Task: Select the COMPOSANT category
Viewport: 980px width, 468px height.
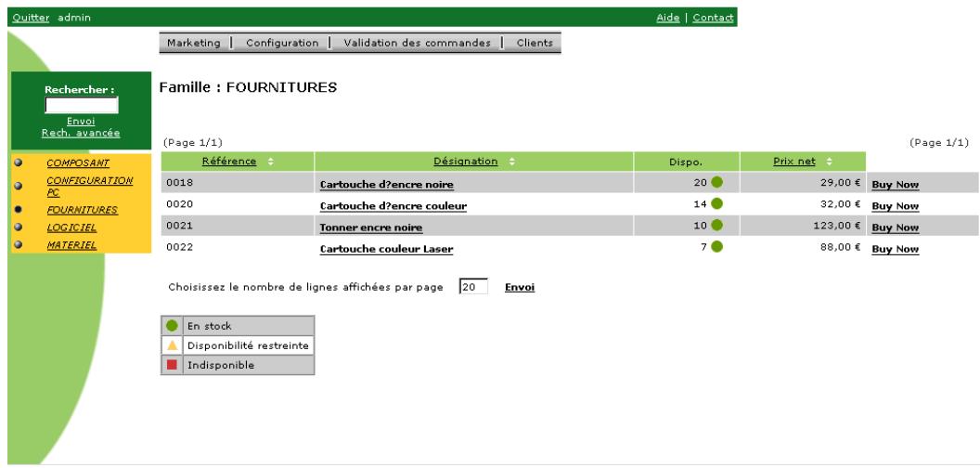Action: click(78, 163)
